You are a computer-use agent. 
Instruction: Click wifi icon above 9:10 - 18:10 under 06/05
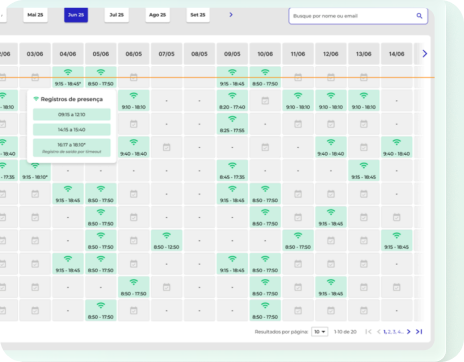coord(134,96)
